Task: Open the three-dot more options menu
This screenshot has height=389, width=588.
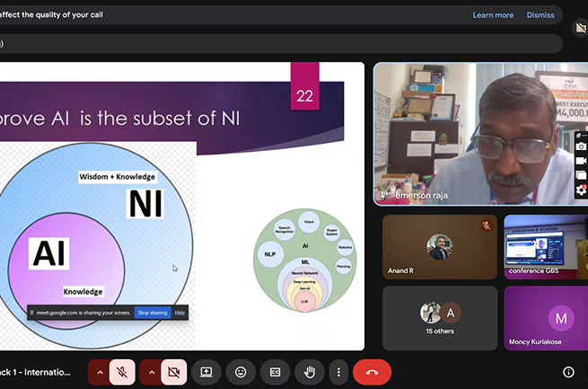Action: [x=338, y=372]
